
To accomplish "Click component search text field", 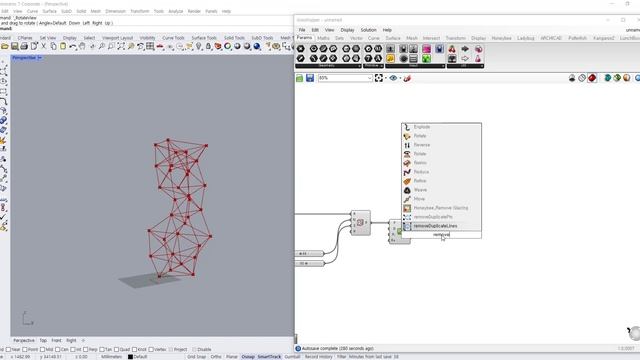I will 441,235.
